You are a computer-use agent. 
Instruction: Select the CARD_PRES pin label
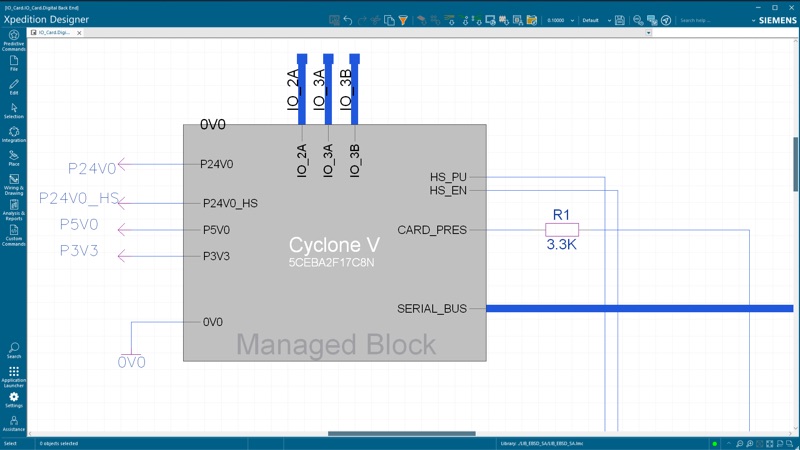[x=432, y=230]
